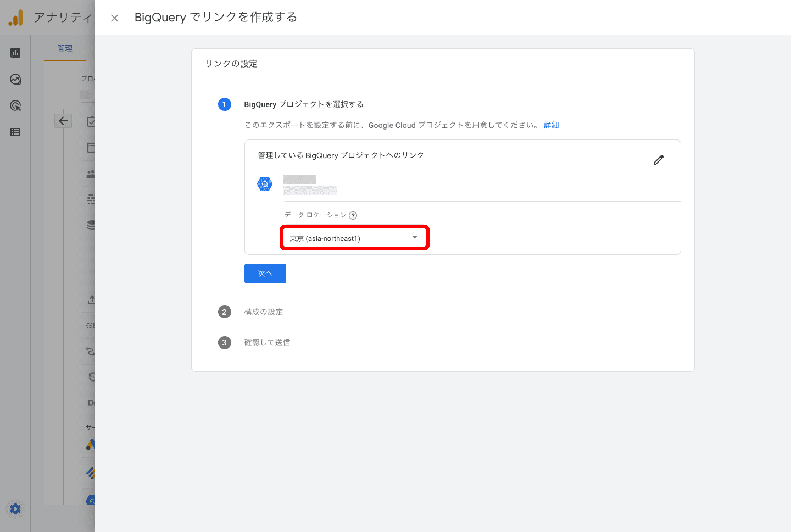Switch to the 管理 tab
Screen dimensions: 791x532
coord(65,48)
